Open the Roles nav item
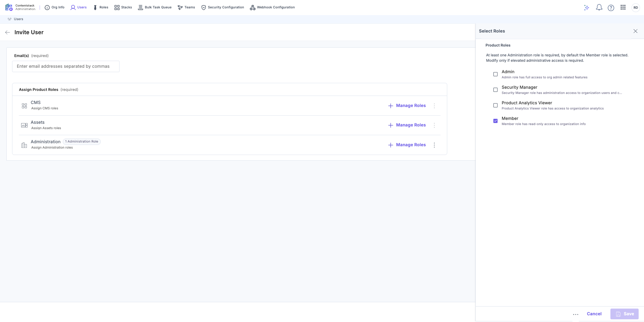644x322 pixels. click(101, 7)
